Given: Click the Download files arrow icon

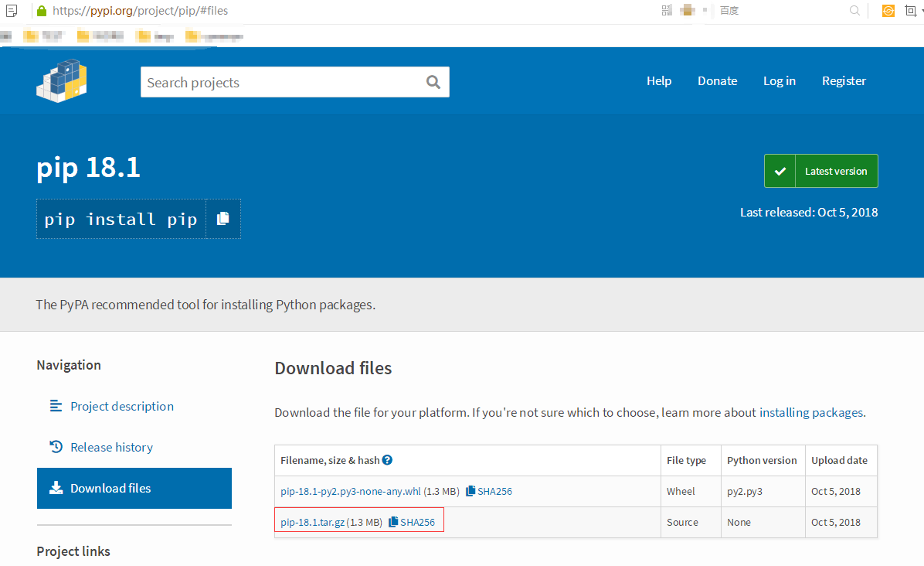Looking at the screenshot, I should 56,488.
